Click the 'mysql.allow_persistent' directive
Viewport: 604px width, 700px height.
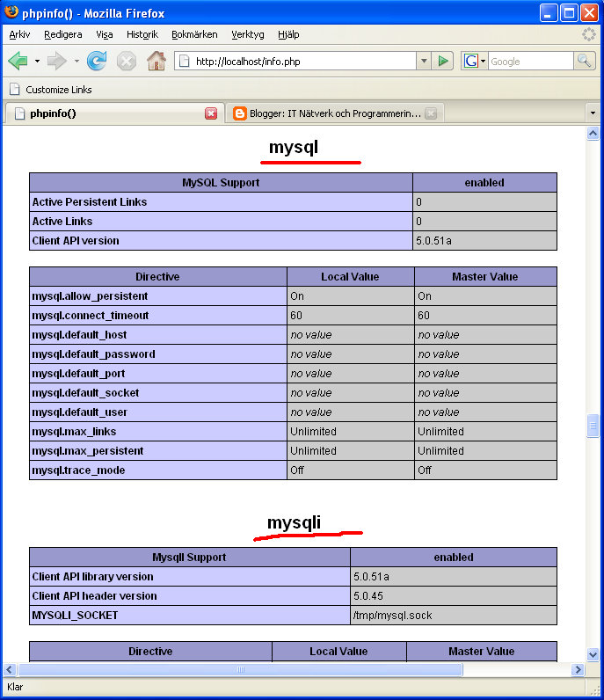pos(158,296)
